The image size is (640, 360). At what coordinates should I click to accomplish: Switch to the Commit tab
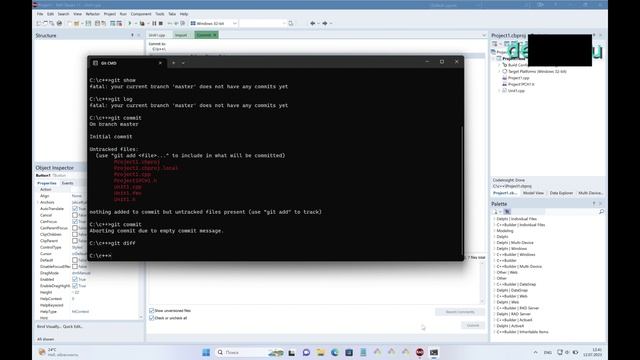click(x=207, y=35)
